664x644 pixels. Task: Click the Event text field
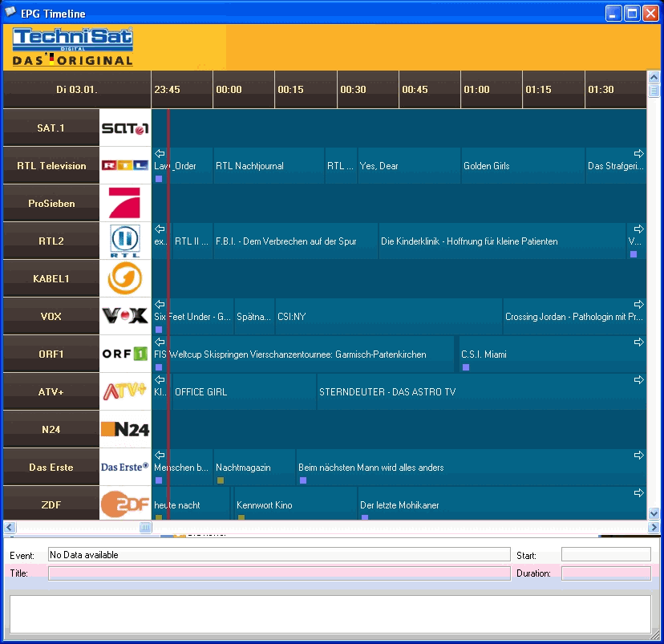click(279, 555)
